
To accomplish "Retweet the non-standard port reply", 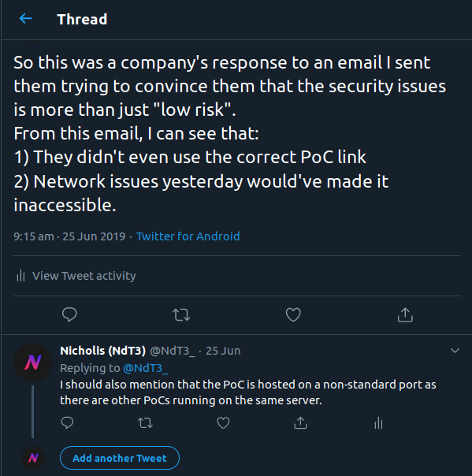I will (x=145, y=422).
